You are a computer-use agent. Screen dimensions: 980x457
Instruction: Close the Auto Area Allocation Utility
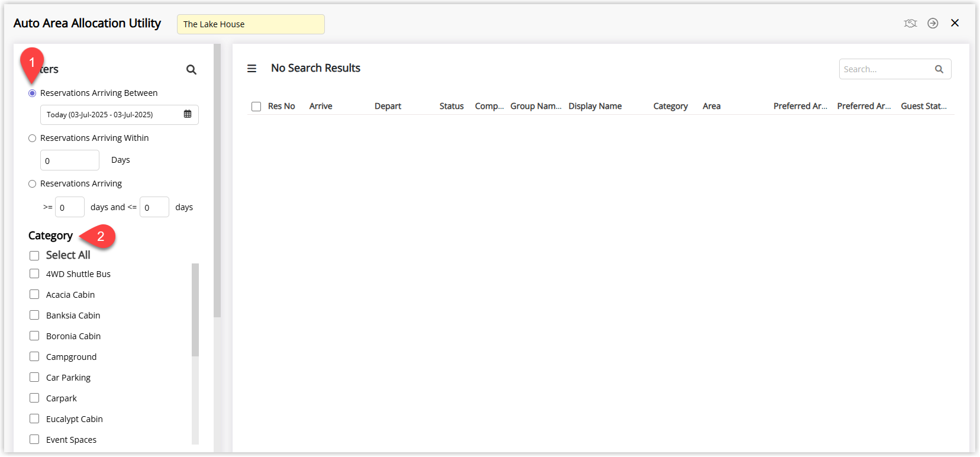[955, 23]
